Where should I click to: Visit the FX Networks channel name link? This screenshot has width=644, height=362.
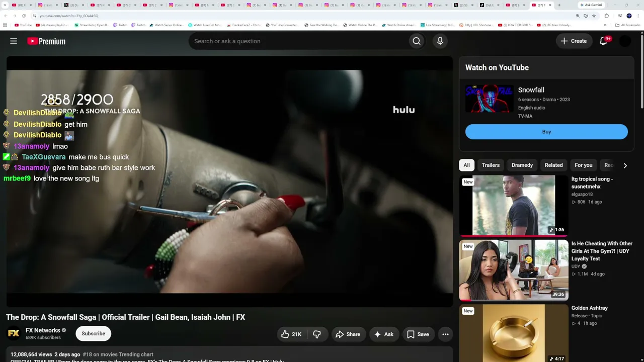[x=43, y=330]
